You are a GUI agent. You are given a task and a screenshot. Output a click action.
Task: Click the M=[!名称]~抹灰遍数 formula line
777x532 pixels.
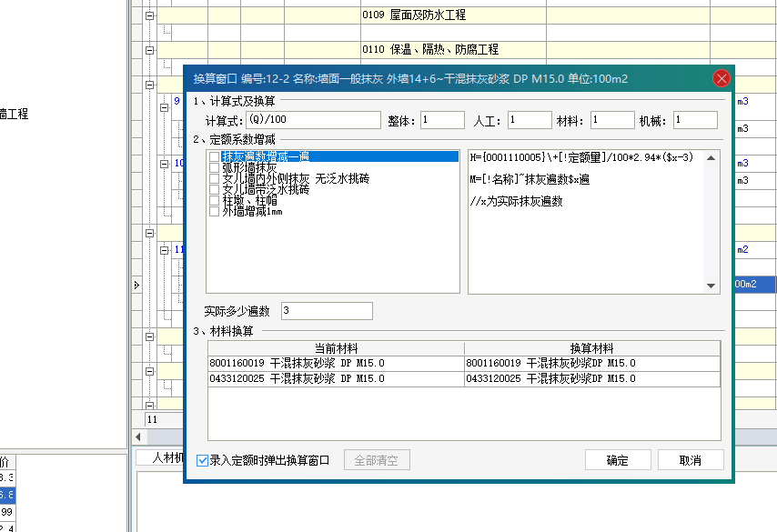530,179
